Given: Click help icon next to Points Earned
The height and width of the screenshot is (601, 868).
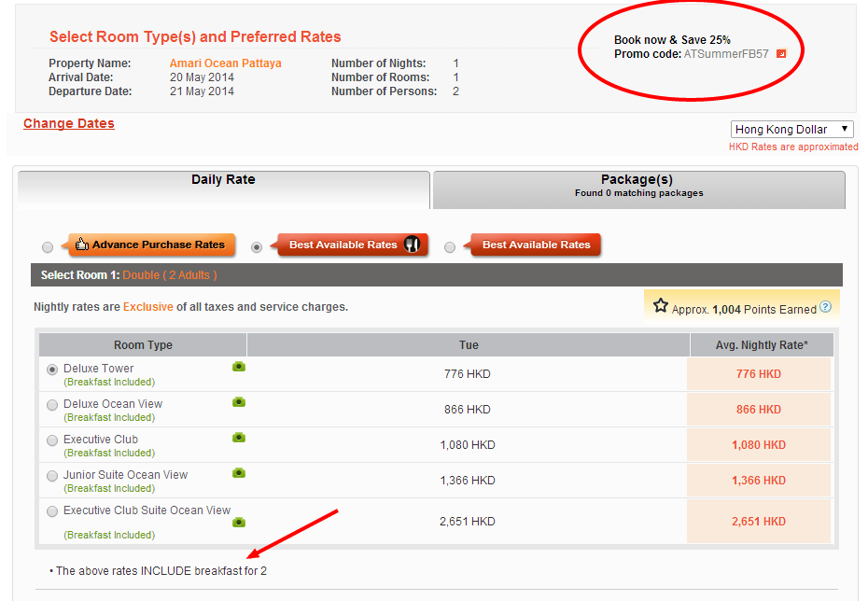Looking at the screenshot, I should [825, 307].
